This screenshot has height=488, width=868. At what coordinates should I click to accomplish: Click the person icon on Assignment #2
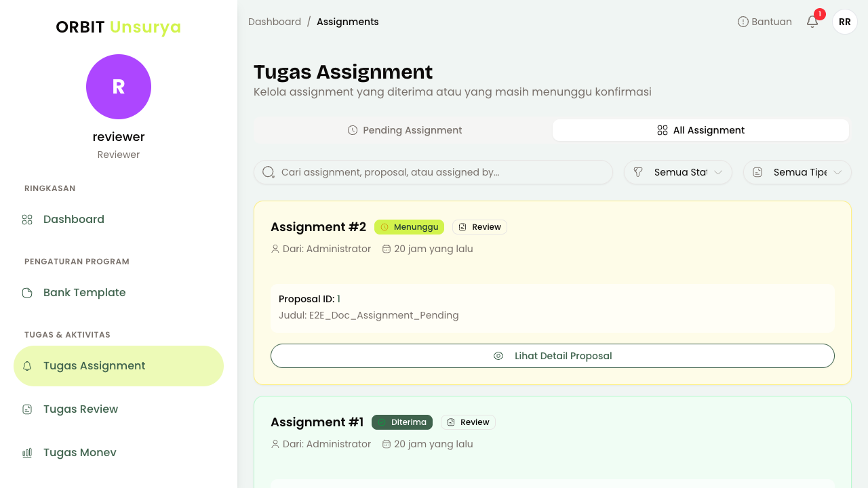coord(275,249)
